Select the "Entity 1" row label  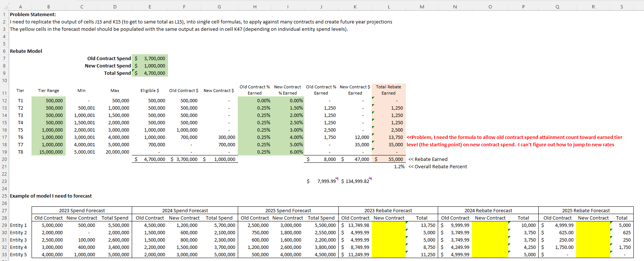coord(18,225)
